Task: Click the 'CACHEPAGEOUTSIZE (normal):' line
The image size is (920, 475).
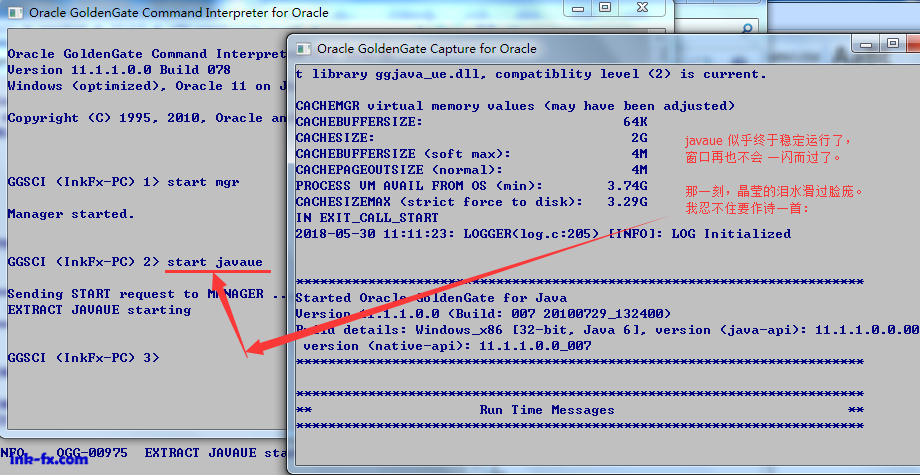Action: point(471,170)
